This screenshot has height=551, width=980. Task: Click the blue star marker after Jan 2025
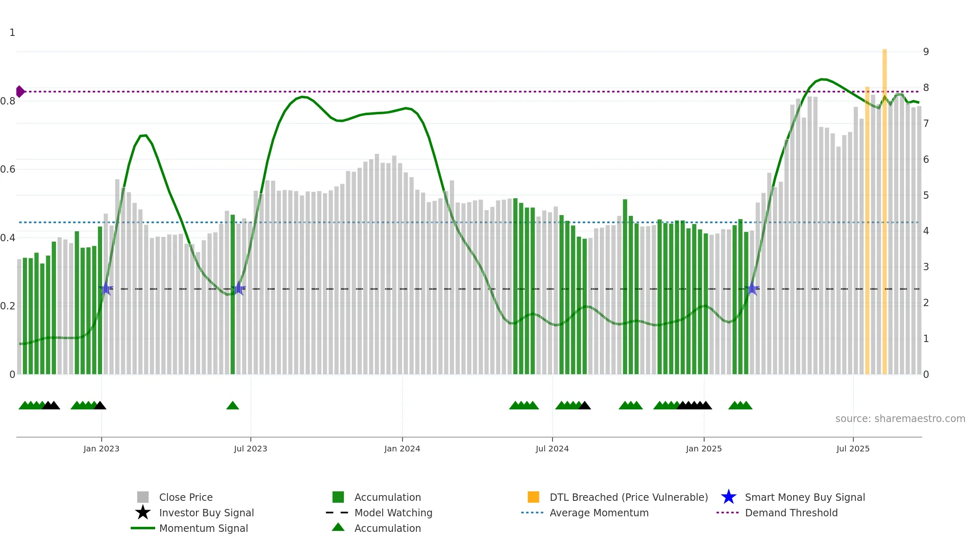click(752, 289)
